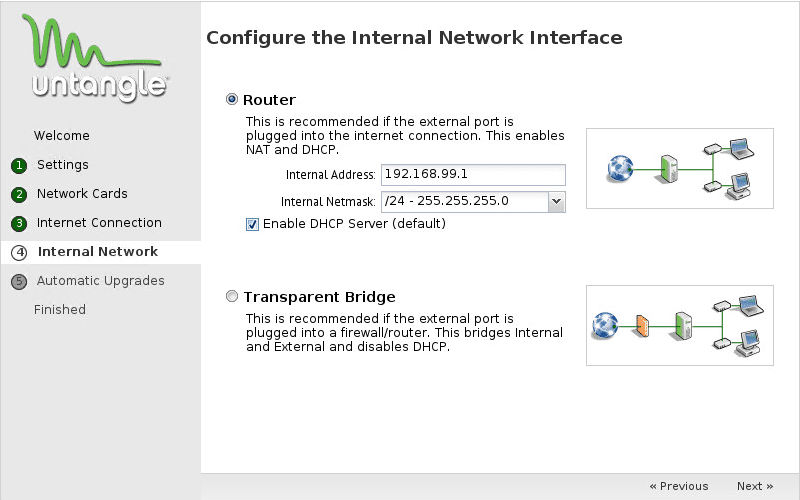The width and height of the screenshot is (800, 500).
Task: Click the Transparent Bridge network diagram image
Action: pos(679,325)
